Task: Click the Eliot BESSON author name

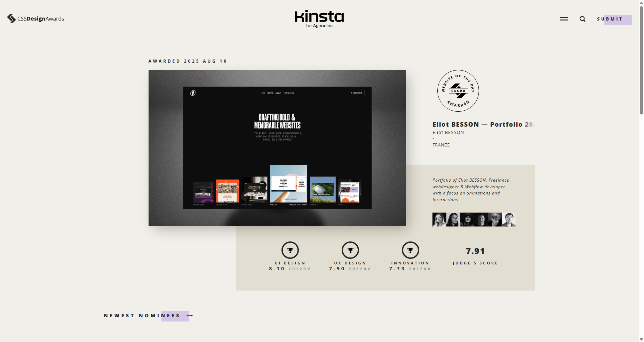Action: pos(448,133)
